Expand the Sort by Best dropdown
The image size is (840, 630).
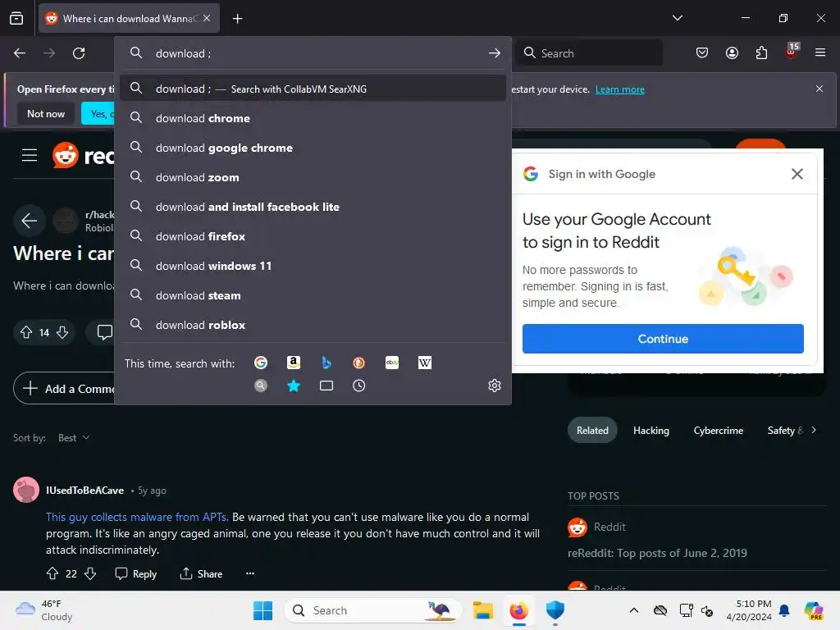[74, 438]
